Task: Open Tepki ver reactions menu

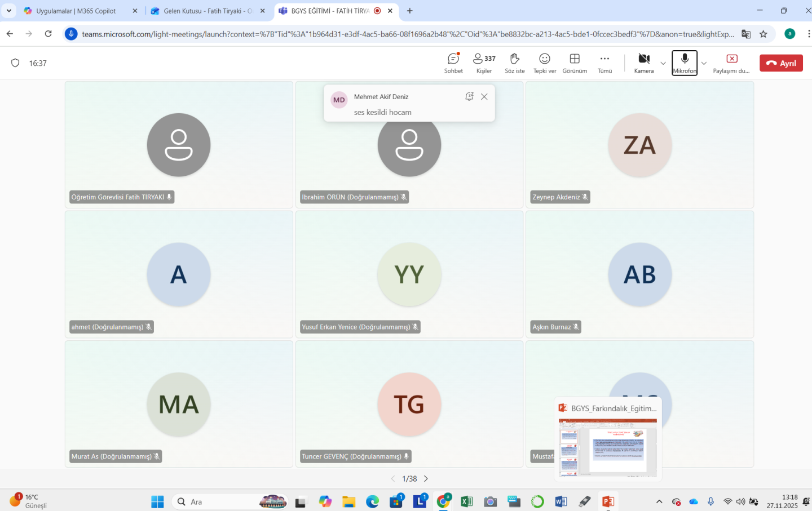Action: pyautogui.click(x=544, y=63)
